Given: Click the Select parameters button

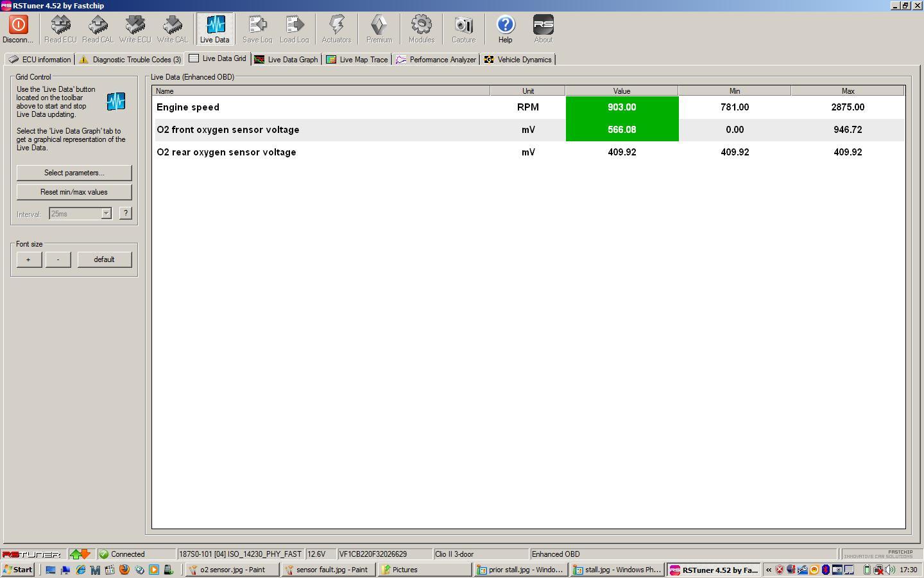Looking at the screenshot, I should 74,173.
